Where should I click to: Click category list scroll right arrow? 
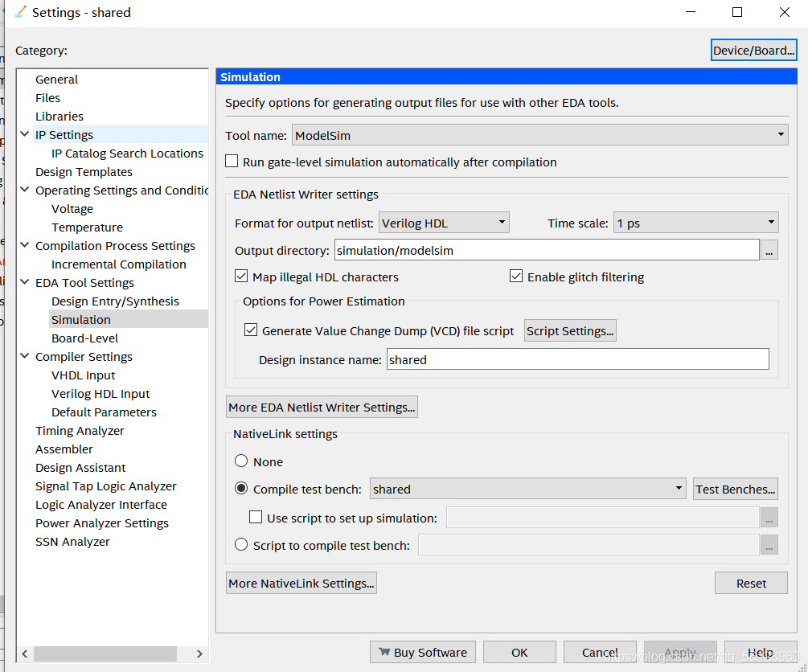coord(199,654)
